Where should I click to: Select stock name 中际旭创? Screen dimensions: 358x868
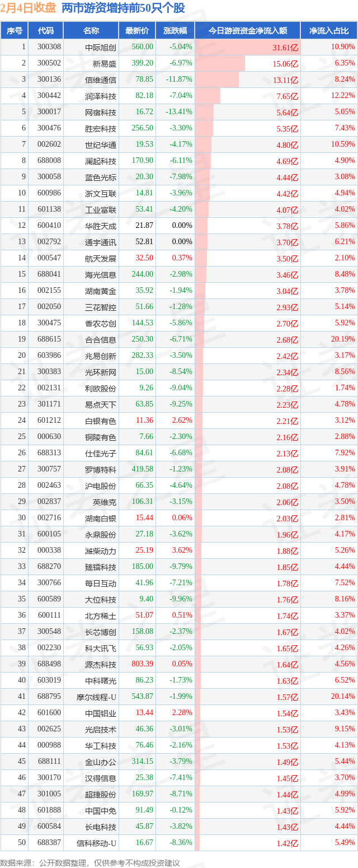pyautogui.click(x=101, y=48)
